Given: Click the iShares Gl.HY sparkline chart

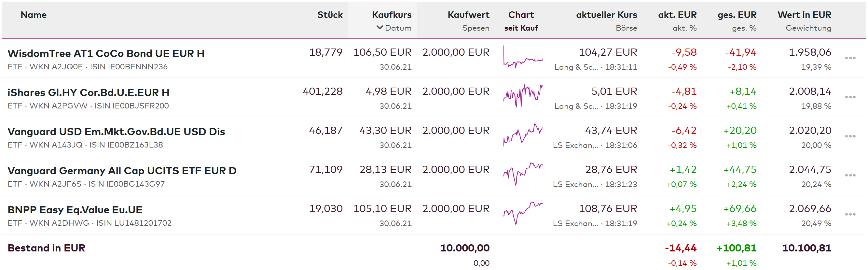Looking at the screenshot, I should 522,96.
